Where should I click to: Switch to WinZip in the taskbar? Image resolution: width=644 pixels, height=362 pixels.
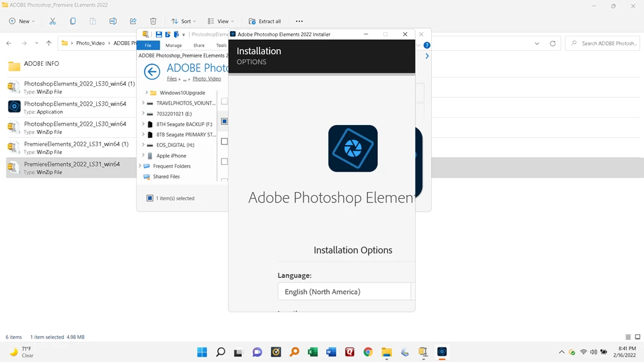click(423, 352)
